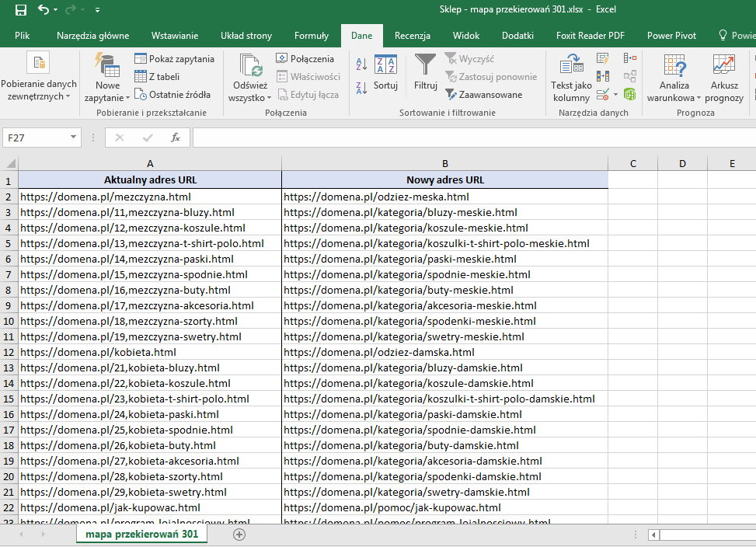Click the Pokaż zapytania button

174,58
